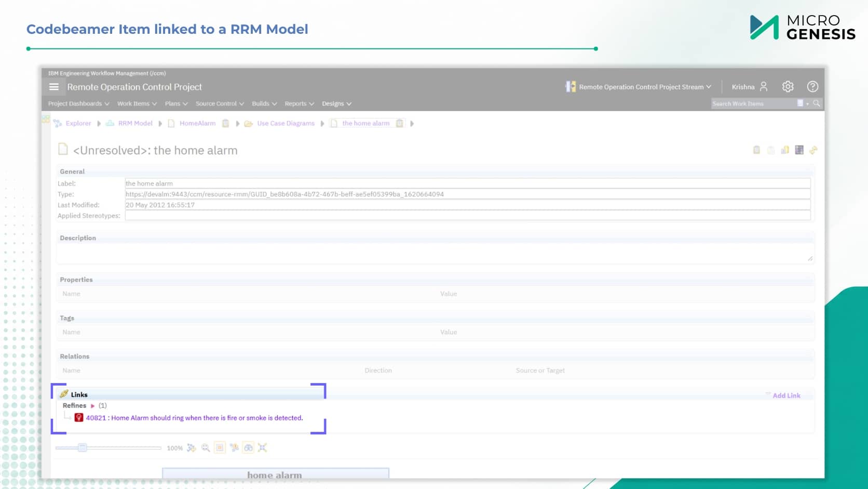Expand the arrow after Use Case Diagrams breadcrumb

[x=322, y=124]
